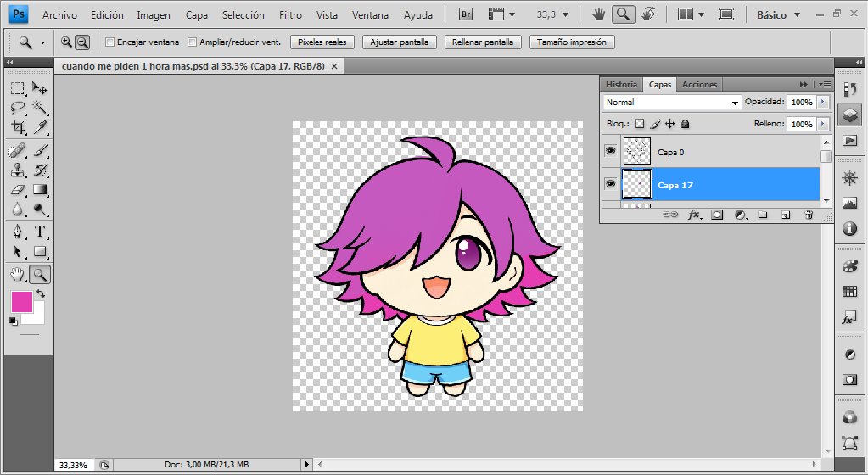868x475 pixels.
Task: Toggle lock transparent pixels
Action: 640,124
